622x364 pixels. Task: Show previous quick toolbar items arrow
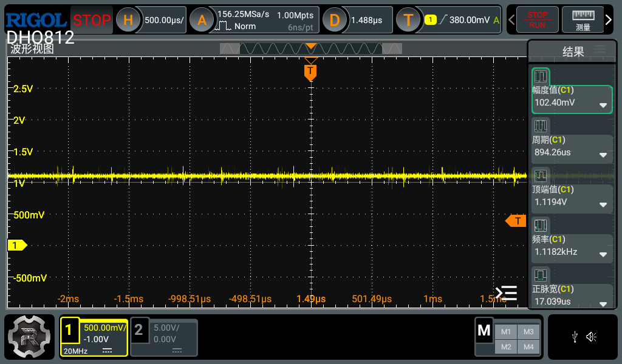click(511, 20)
